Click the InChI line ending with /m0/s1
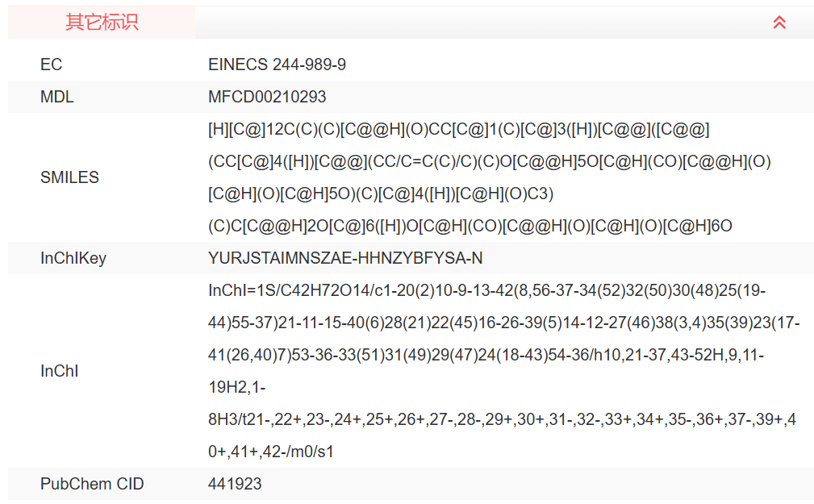The width and height of the screenshot is (814, 504). click(270, 452)
